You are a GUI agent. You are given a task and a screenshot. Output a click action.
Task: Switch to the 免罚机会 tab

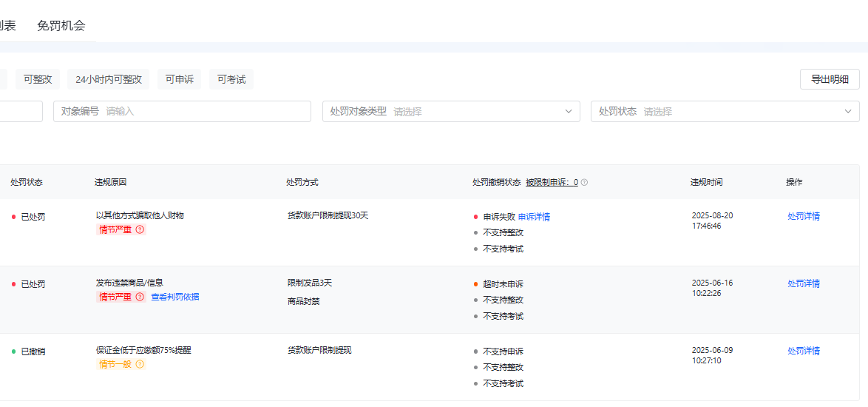click(61, 26)
